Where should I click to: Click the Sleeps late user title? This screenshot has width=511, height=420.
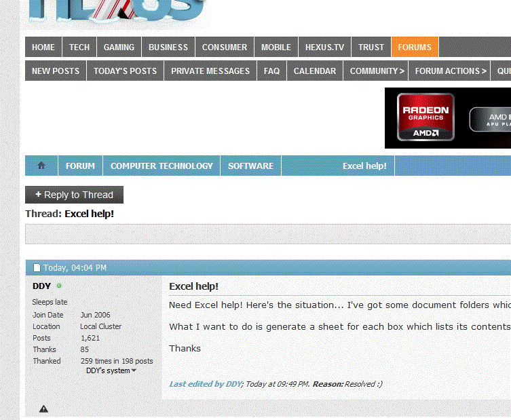pyautogui.click(x=50, y=302)
